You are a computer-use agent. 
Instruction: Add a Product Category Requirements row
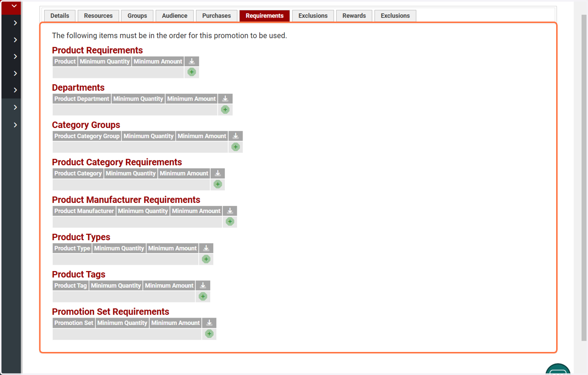(x=218, y=184)
